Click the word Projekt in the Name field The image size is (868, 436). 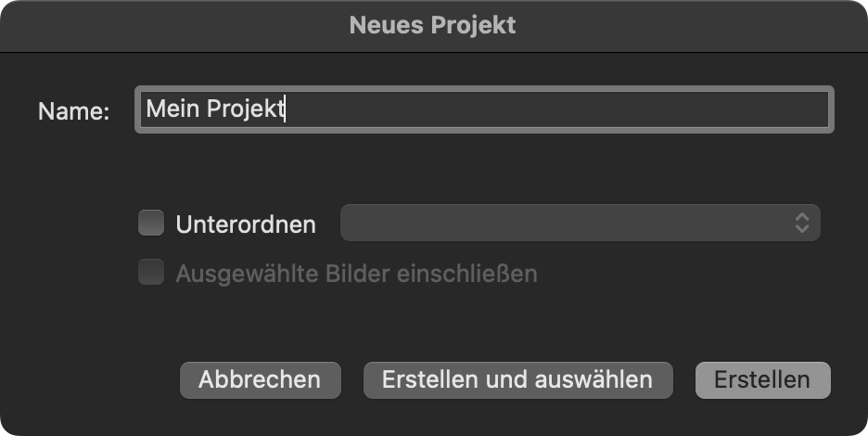point(245,109)
